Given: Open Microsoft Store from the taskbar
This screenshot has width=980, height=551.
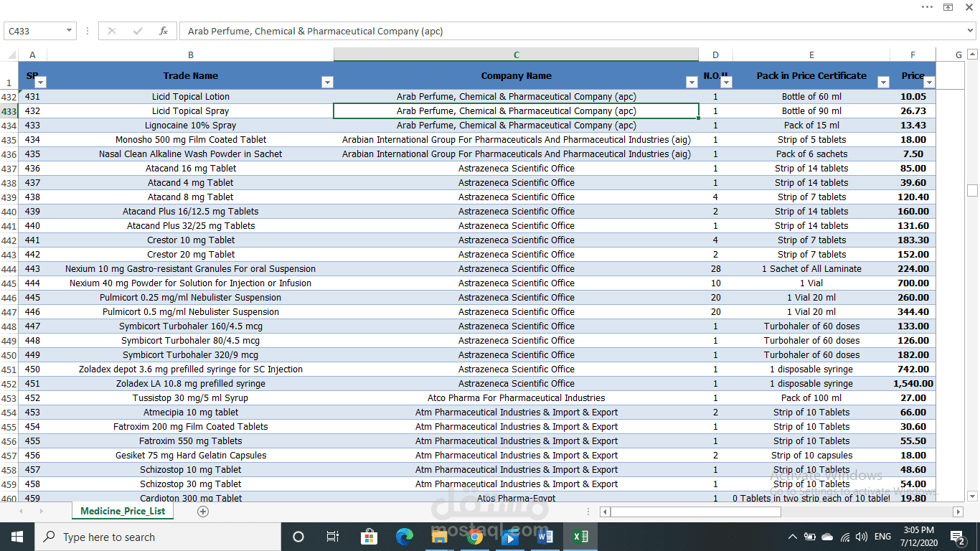Looking at the screenshot, I should point(369,537).
